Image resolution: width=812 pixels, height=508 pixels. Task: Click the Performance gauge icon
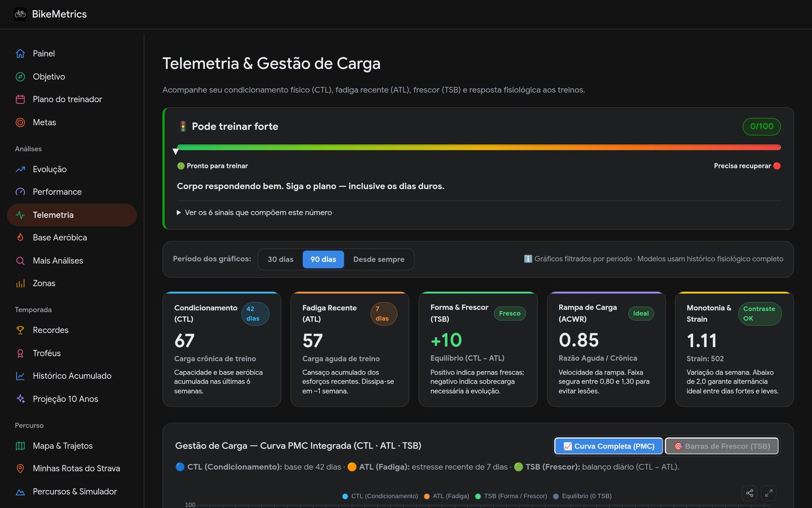click(20, 192)
